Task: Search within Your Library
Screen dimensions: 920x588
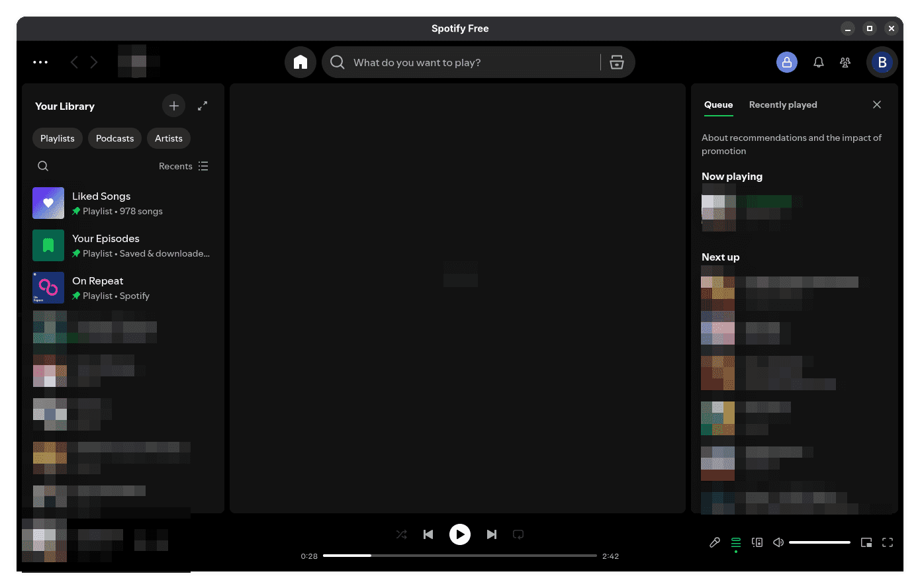Action: pyautogui.click(x=43, y=166)
